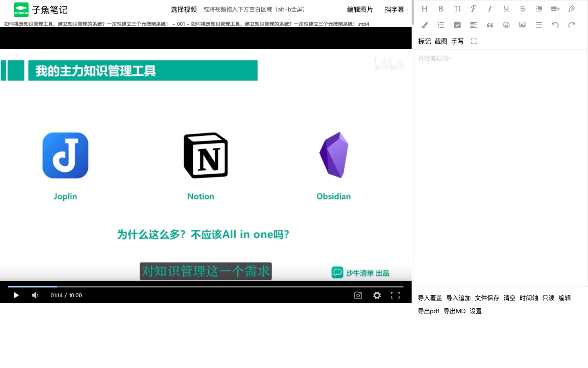588x368 pixels.
Task: Click 导入覆盖 to import and overwrite
Action: [430, 298]
